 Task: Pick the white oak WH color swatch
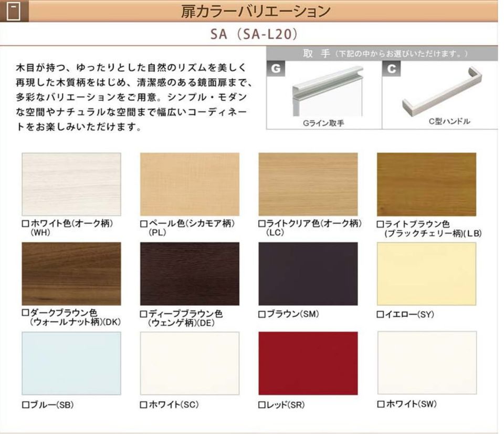(71, 184)
